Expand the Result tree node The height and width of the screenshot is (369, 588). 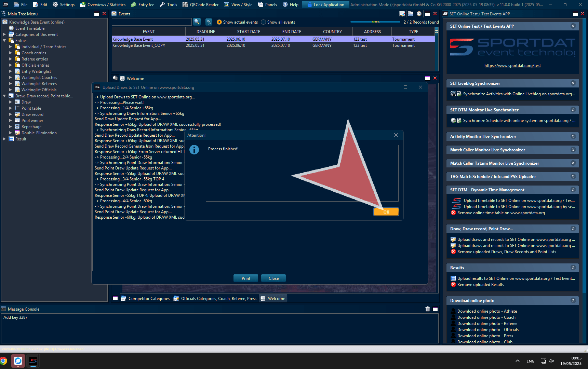click(x=4, y=139)
